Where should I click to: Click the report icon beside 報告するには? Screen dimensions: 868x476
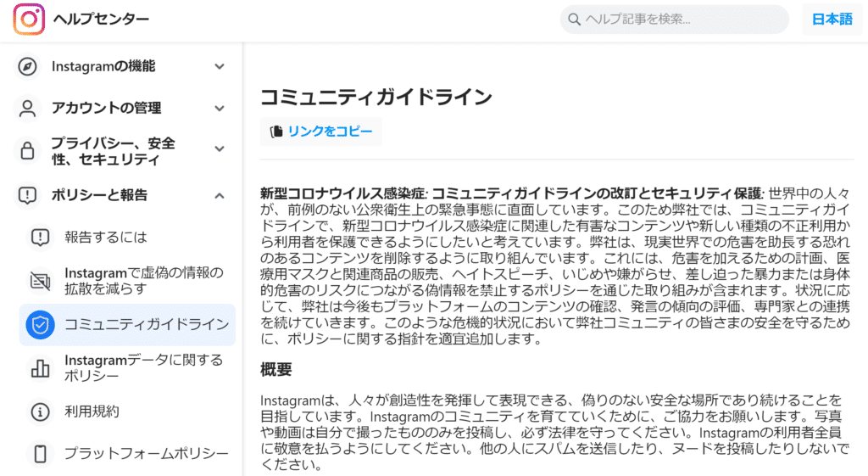click(40, 238)
